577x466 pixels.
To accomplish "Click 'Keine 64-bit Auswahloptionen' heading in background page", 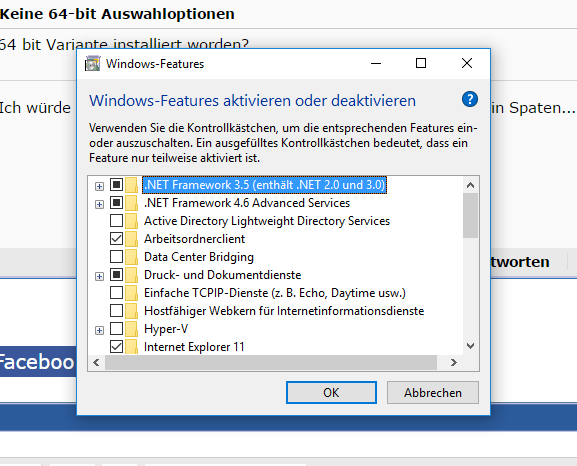I will click(x=117, y=14).
